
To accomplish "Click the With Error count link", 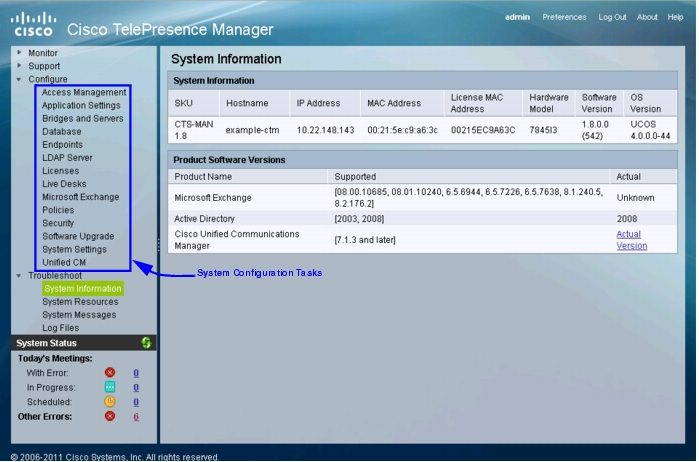I will click(x=136, y=373).
